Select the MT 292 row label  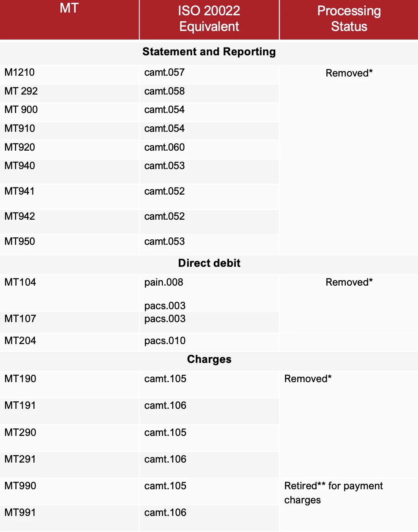[21, 91]
